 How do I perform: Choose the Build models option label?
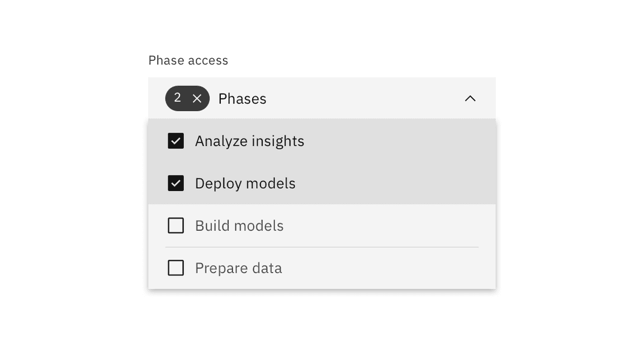(x=239, y=226)
